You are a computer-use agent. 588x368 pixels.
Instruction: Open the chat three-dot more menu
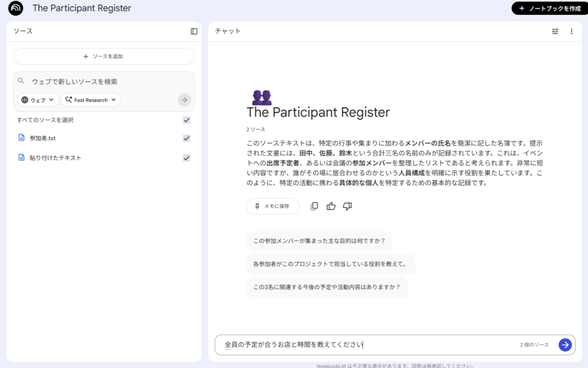(571, 32)
